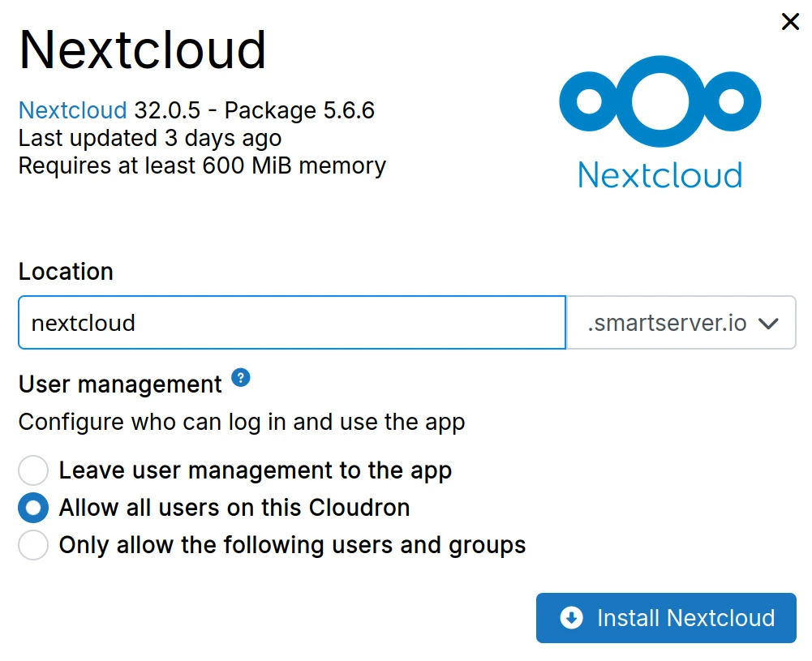This screenshot has height=661, width=812.
Task: Select Leave user management to the app
Action: pos(34,470)
